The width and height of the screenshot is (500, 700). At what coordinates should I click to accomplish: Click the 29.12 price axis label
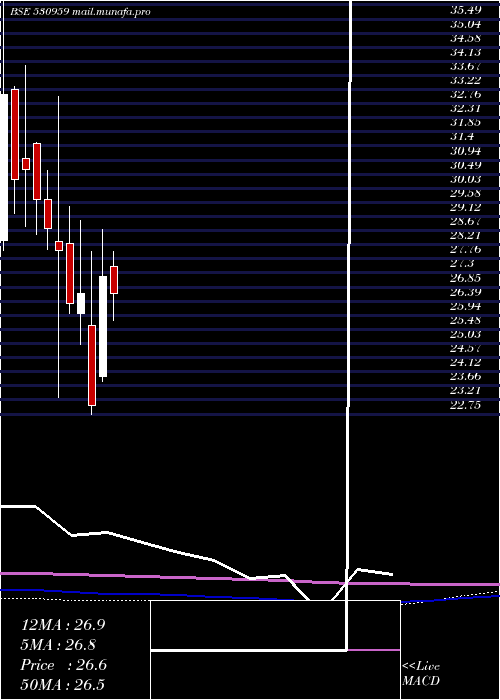click(465, 208)
